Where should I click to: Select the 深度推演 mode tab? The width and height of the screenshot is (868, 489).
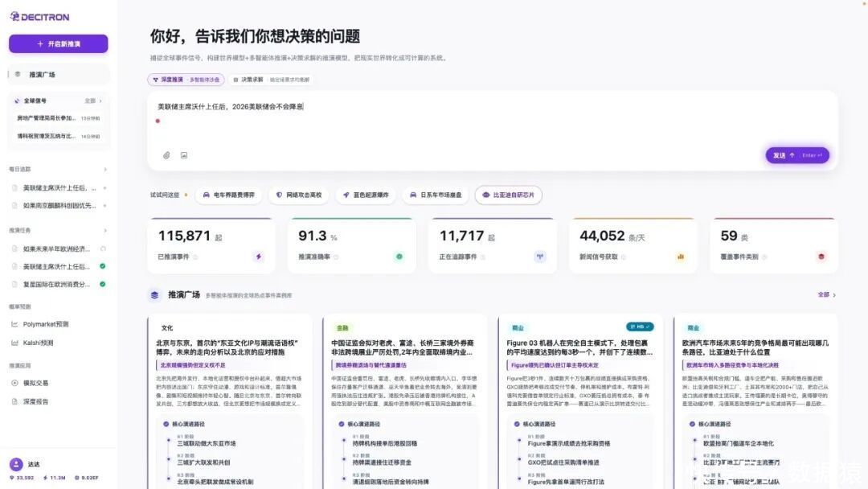(x=186, y=80)
